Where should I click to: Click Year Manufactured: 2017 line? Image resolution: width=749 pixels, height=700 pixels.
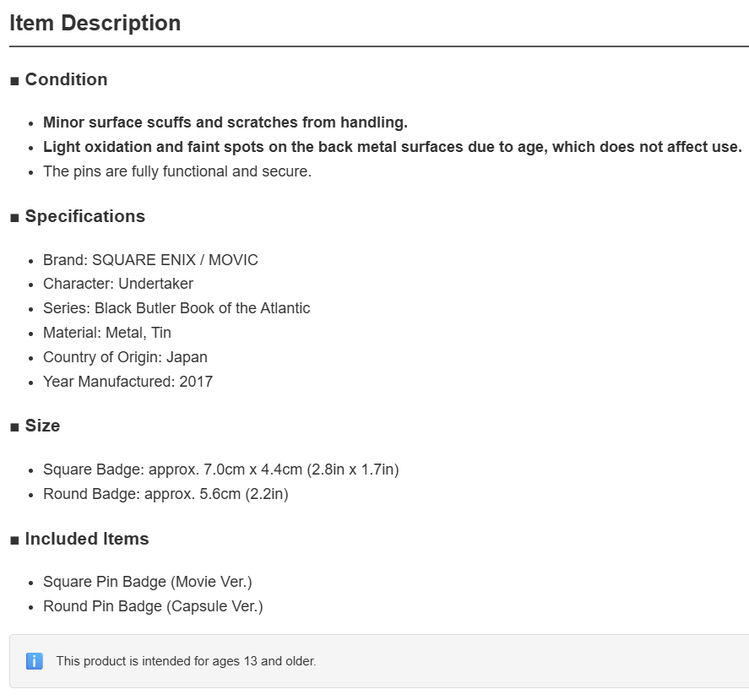pyautogui.click(x=128, y=382)
